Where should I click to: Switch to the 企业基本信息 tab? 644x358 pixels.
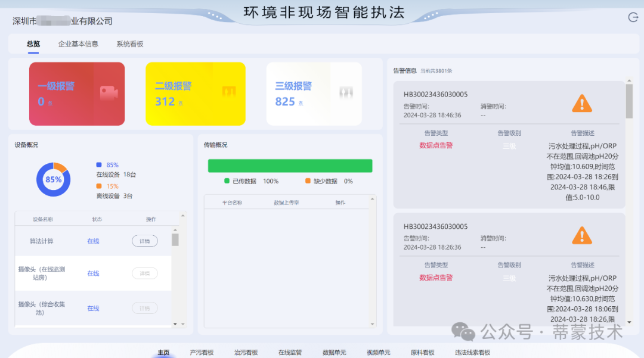[x=78, y=43]
